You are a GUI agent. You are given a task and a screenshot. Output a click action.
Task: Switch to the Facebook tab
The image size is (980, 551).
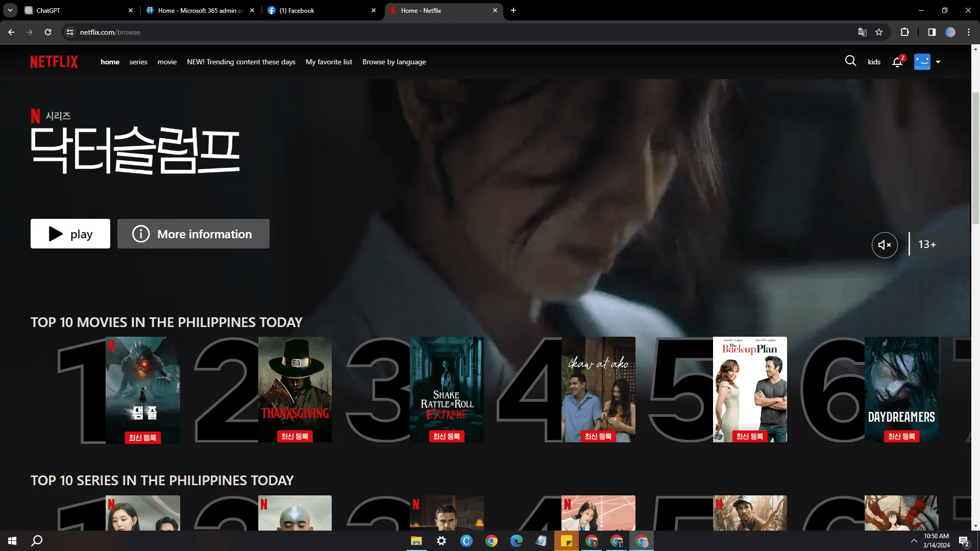(x=322, y=10)
